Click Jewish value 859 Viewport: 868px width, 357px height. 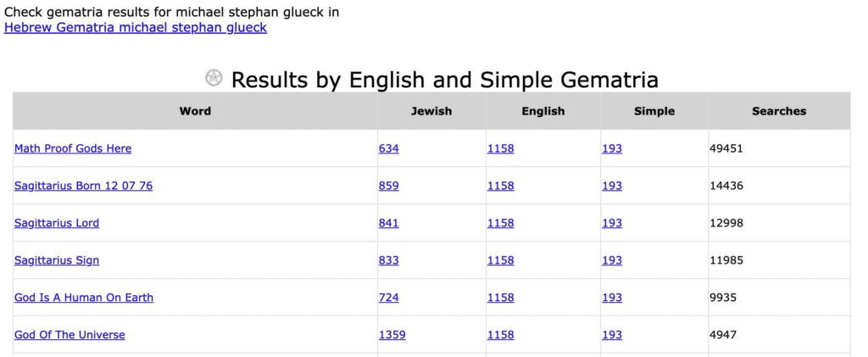(388, 186)
